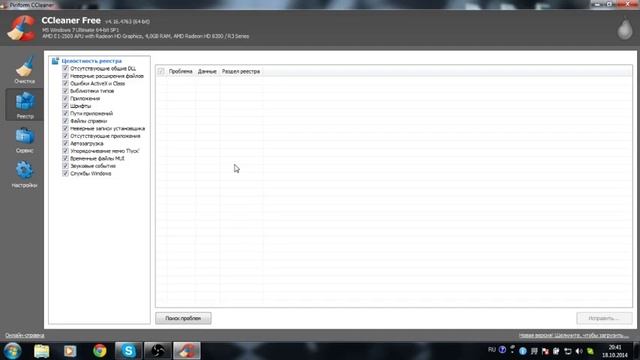Click the Целостность реестра registry icon
This screenshot has width=640, height=360.
tap(56, 61)
